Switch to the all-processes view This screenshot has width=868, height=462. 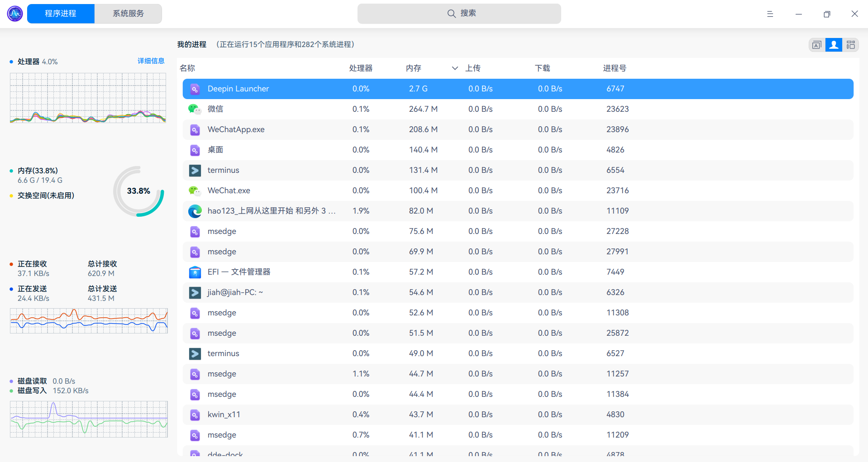[x=851, y=45]
